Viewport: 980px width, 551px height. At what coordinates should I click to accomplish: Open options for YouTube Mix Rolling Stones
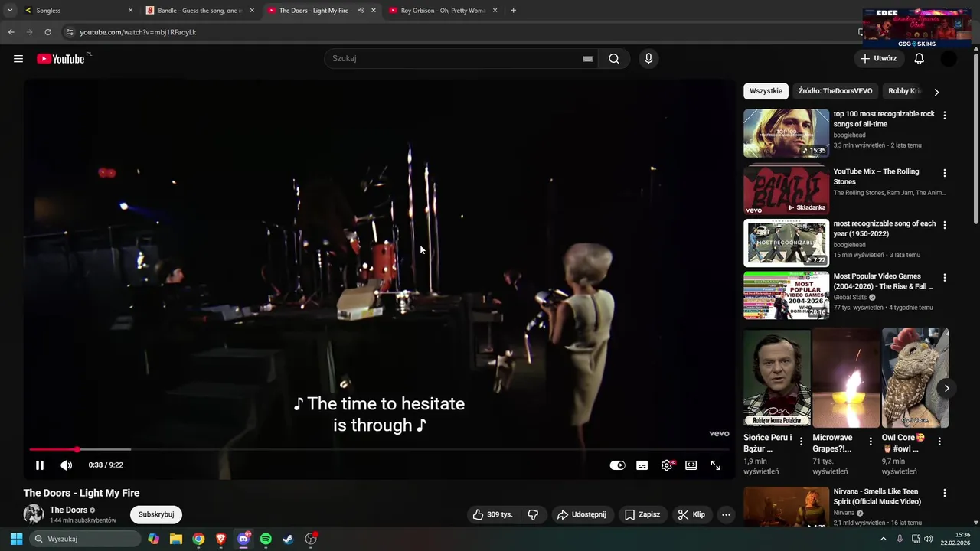click(x=944, y=173)
